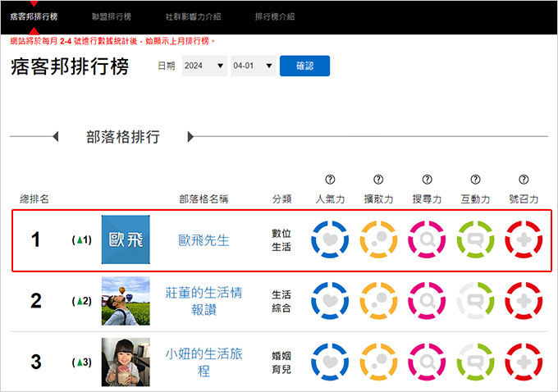Go to previous ranking with left arrow
This screenshot has height=392, width=558.
[x=56, y=137]
